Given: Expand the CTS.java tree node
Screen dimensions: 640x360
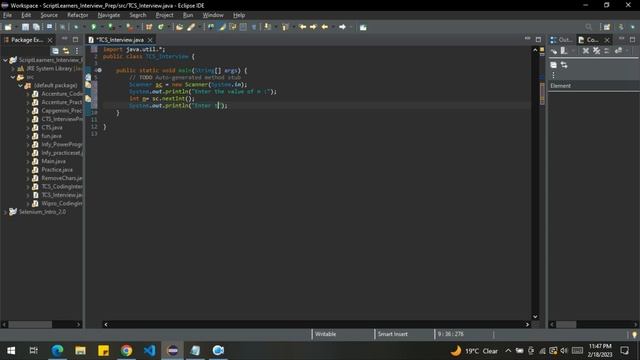Looking at the screenshot, I should (x=28, y=128).
